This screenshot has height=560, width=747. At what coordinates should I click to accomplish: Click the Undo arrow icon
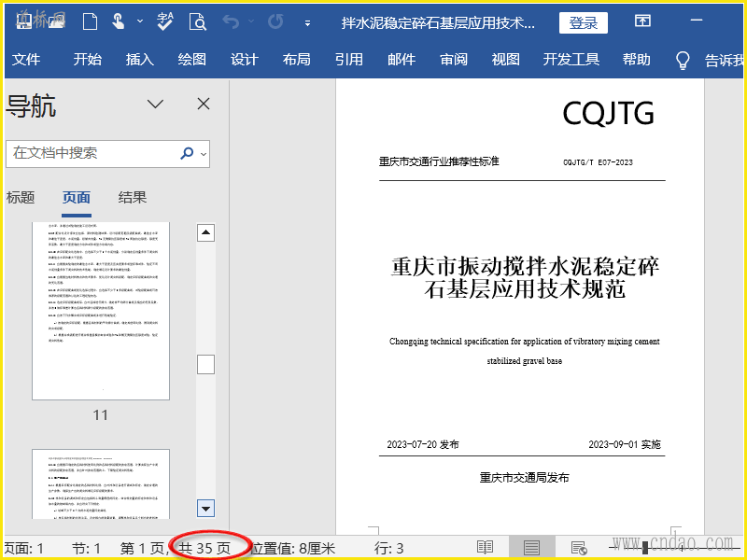tap(231, 21)
